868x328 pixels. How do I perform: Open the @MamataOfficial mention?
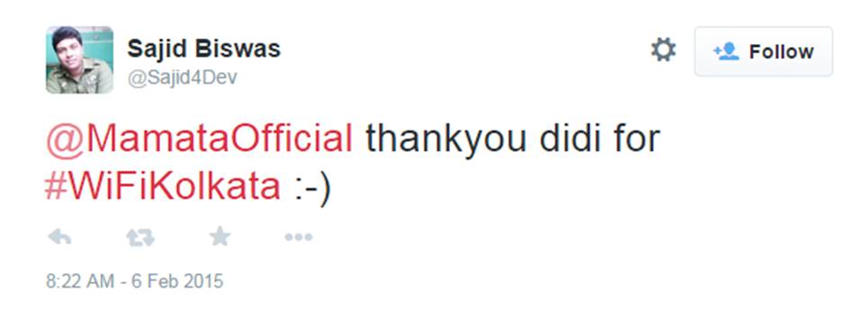click(200, 138)
